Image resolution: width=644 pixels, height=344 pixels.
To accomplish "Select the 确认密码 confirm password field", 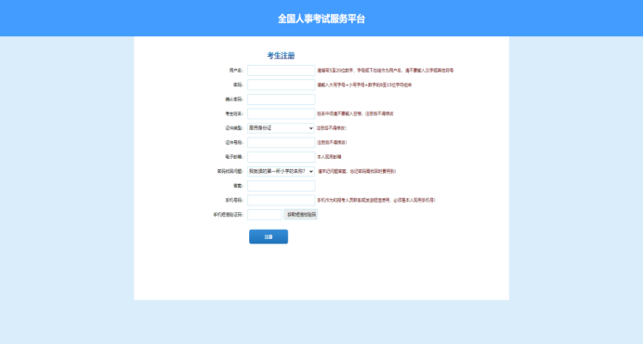I will [x=281, y=99].
